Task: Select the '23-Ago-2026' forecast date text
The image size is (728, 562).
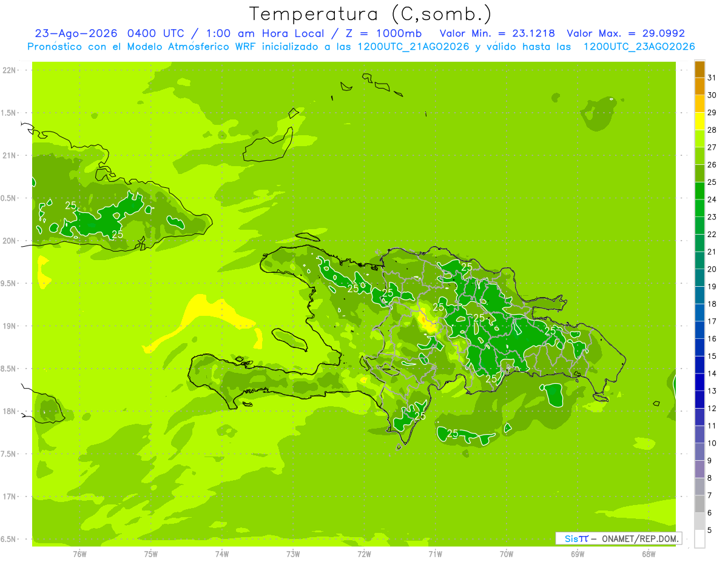Action: tap(76, 33)
